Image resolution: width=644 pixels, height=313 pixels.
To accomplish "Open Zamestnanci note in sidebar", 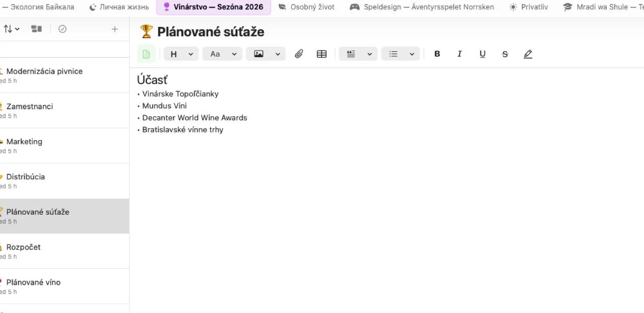I will [65, 110].
